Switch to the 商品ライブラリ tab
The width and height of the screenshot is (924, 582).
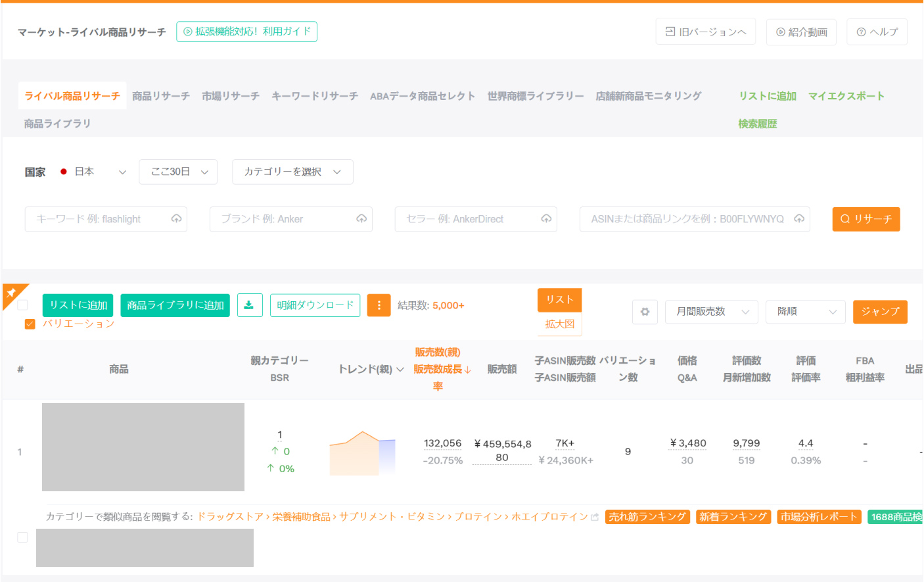58,123
